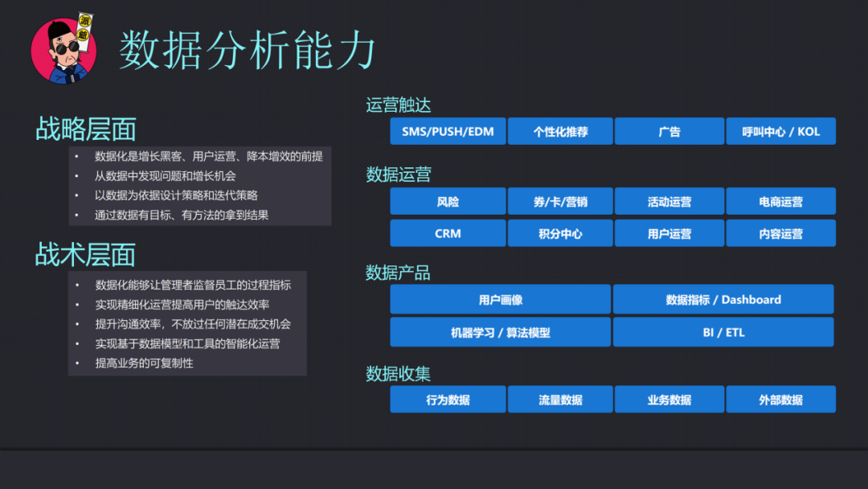Select the BI / ETL box

tap(723, 331)
